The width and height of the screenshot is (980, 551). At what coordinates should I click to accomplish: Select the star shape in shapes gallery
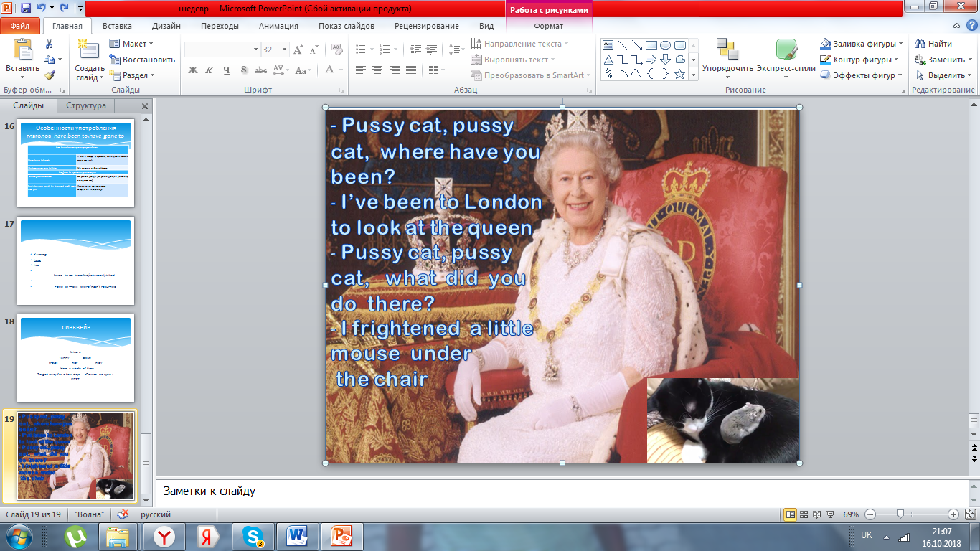pos(679,74)
